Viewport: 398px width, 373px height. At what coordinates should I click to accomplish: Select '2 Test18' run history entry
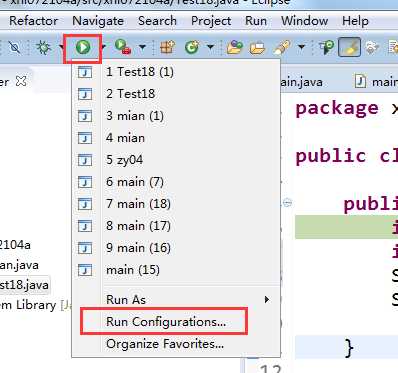176,94
